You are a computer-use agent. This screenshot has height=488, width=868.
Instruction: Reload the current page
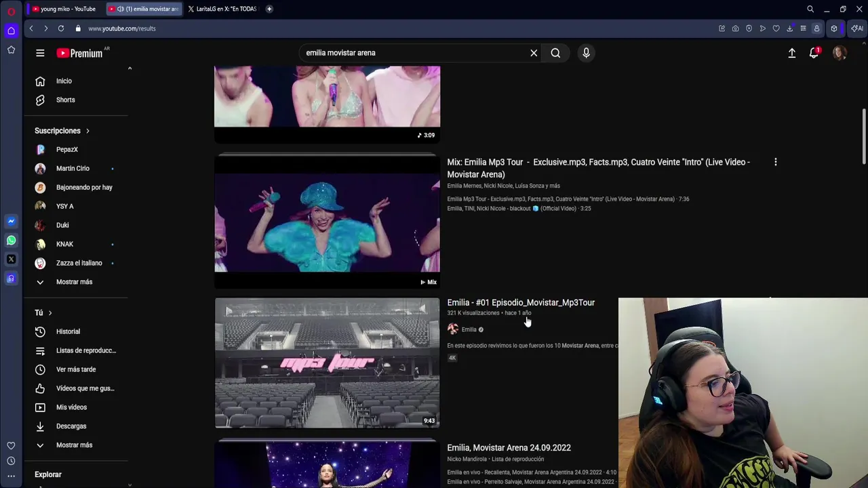click(61, 28)
